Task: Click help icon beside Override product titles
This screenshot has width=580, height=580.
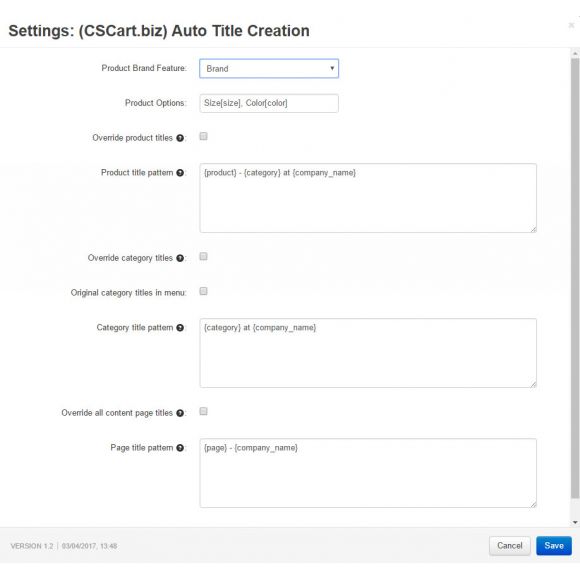Action: [180, 138]
